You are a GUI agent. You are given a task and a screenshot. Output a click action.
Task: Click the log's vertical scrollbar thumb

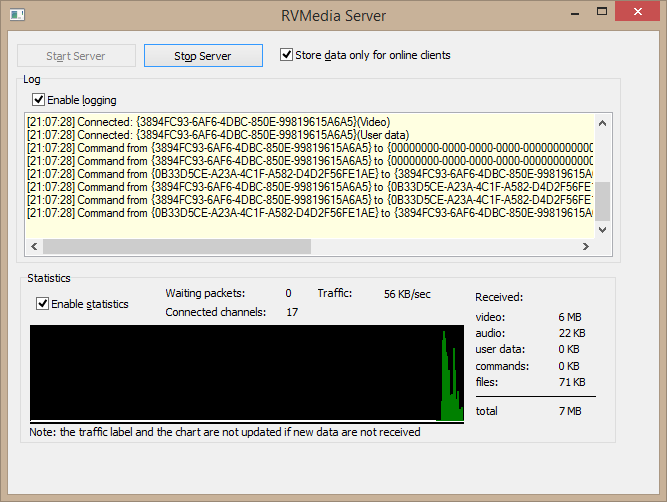click(602, 201)
